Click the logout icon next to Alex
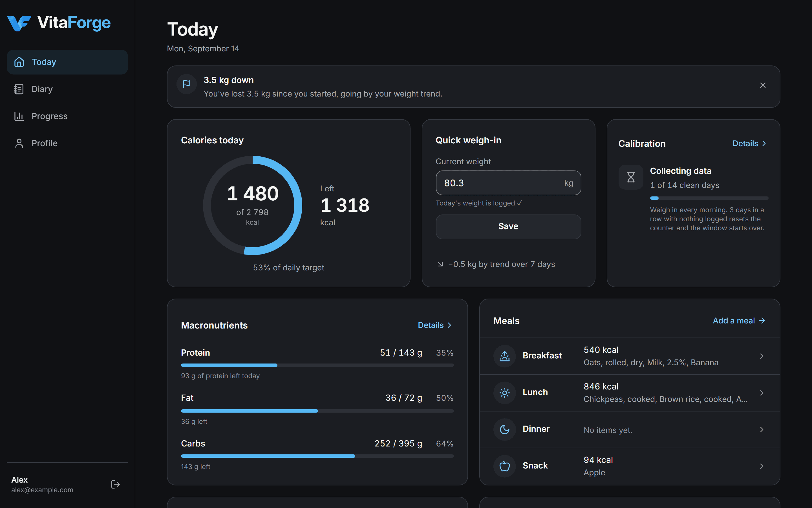Image resolution: width=812 pixels, height=508 pixels. click(115, 484)
